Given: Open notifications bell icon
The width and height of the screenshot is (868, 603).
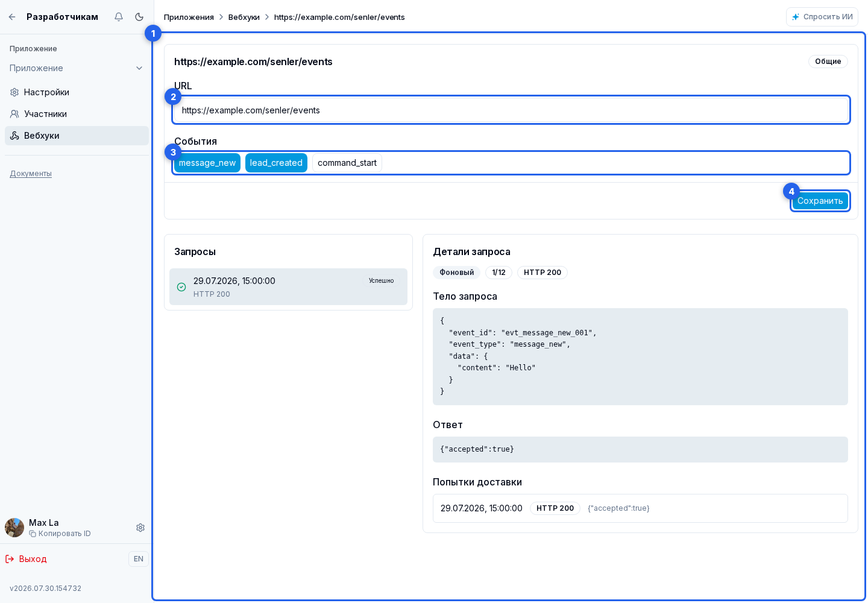Looking at the screenshot, I should [x=119, y=17].
